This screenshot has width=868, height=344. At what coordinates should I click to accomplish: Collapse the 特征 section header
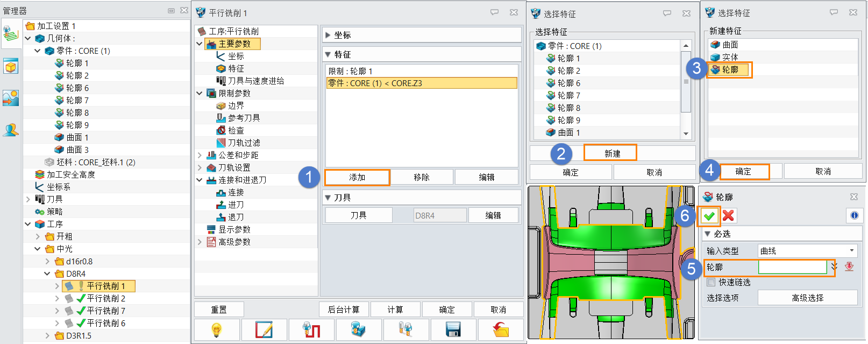422,54
